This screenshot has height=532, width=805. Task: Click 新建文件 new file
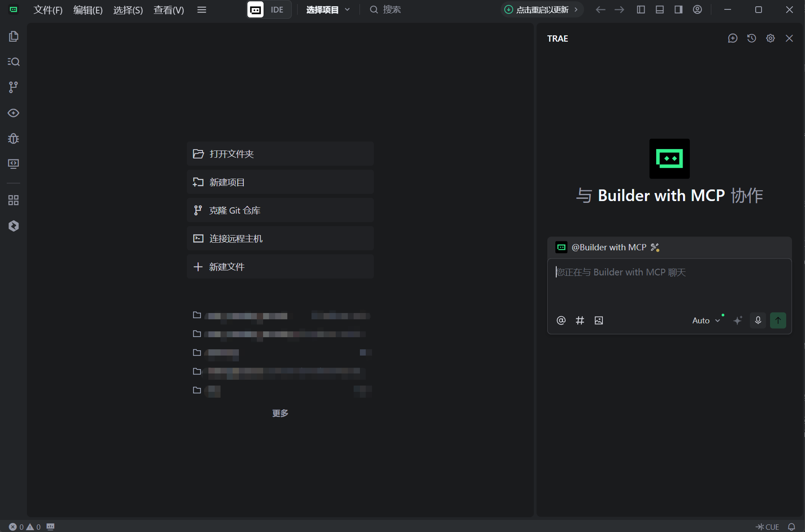[280, 266]
